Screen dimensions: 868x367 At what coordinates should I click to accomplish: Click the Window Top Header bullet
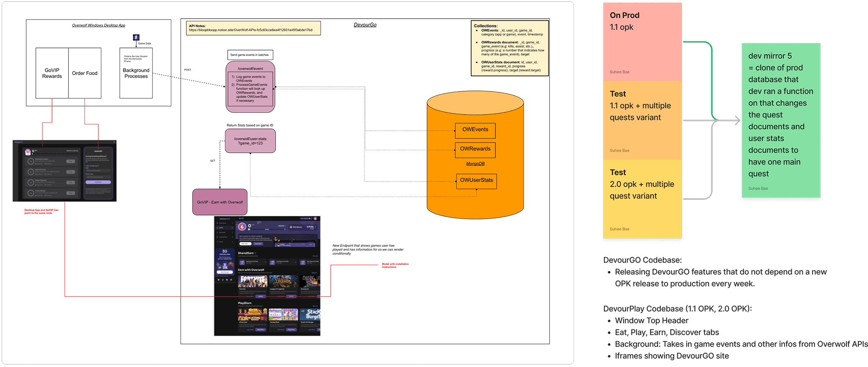coord(652,320)
